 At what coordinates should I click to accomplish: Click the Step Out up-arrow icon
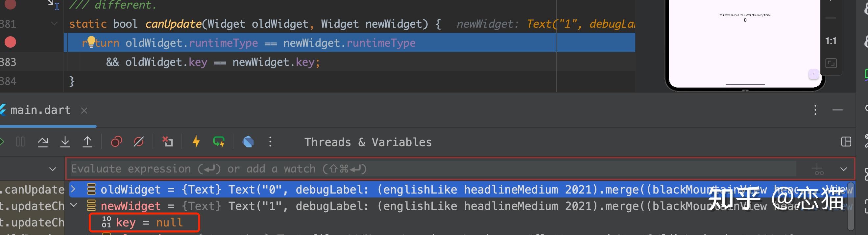[x=87, y=142]
